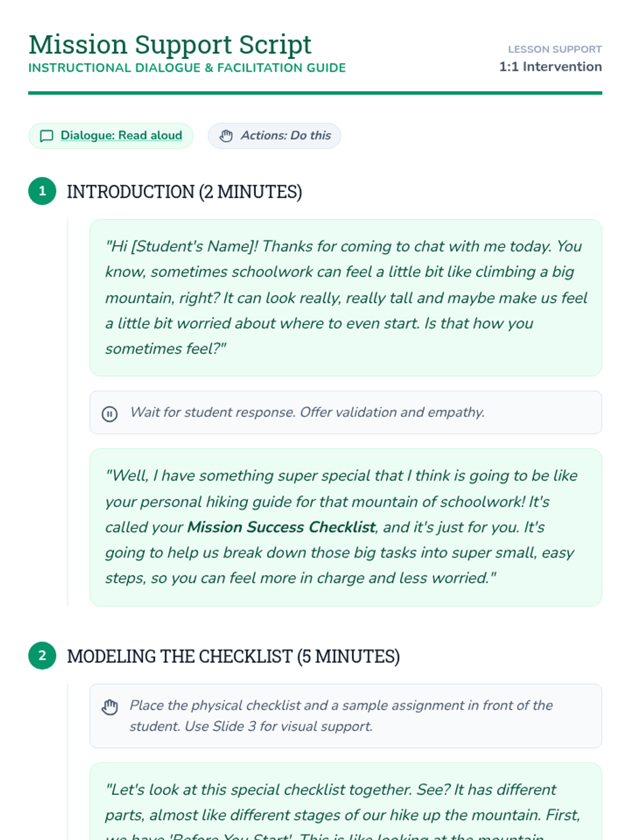Select the personal hiking guide dialogue box
This screenshot has height=840, width=630.
point(345,528)
